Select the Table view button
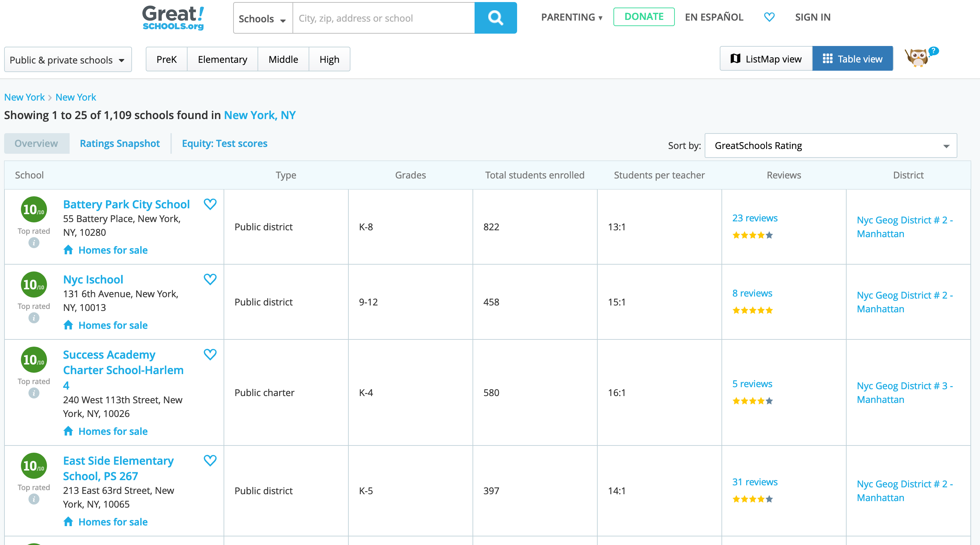Viewport: 980px width, 545px height. point(852,59)
